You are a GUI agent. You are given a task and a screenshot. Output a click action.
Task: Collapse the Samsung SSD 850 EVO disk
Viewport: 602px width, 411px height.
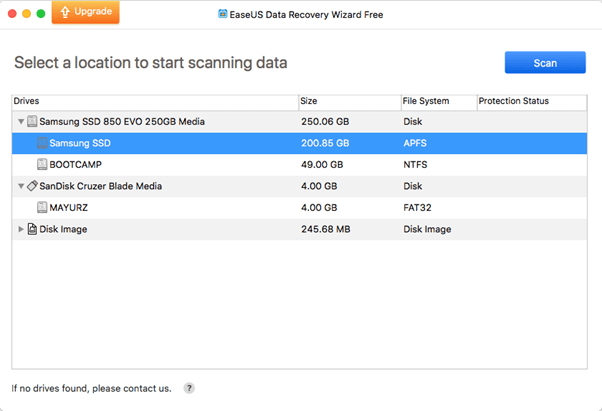click(21, 122)
